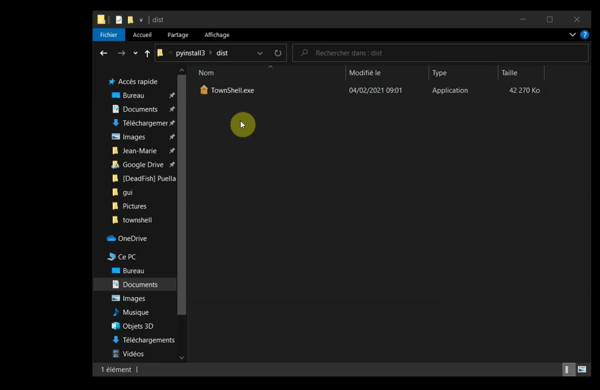Open the Fichier ribbon tab
Viewport: 600px width, 390px height.
point(109,35)
